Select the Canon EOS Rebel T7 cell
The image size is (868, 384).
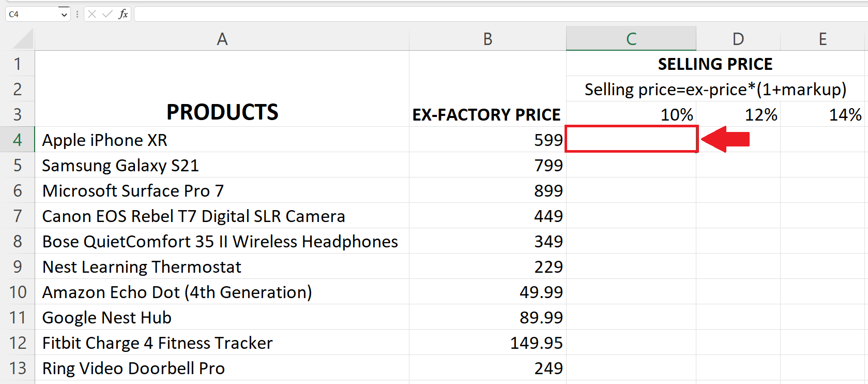pyautogui.click(x=222, y=216)
